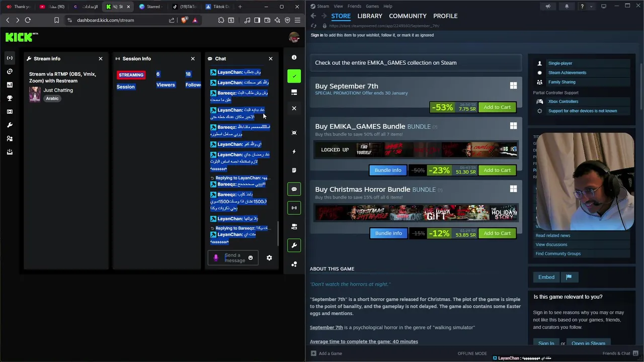Add EMIKA_GAMES Bundle to cart
Screen dimensions: 644x362
click(497, 170)
